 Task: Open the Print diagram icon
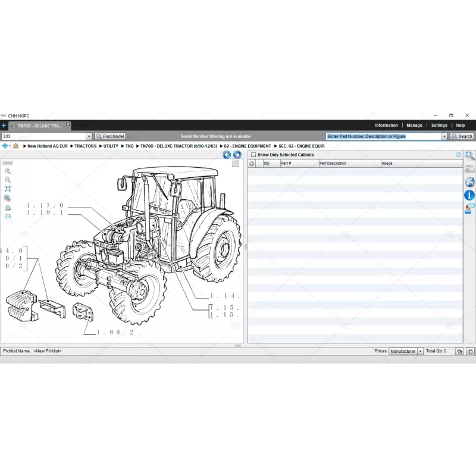8,208
